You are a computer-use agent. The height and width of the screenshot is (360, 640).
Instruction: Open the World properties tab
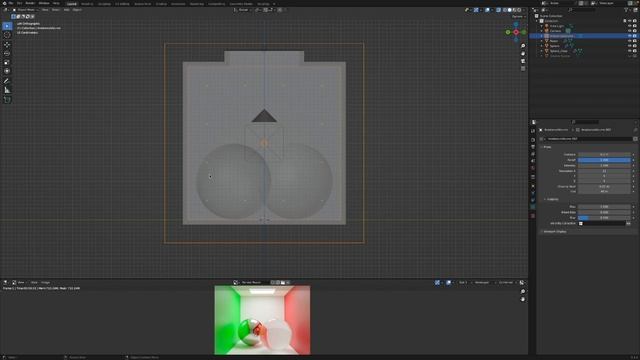pyautogui.click(x=533, y=168)
